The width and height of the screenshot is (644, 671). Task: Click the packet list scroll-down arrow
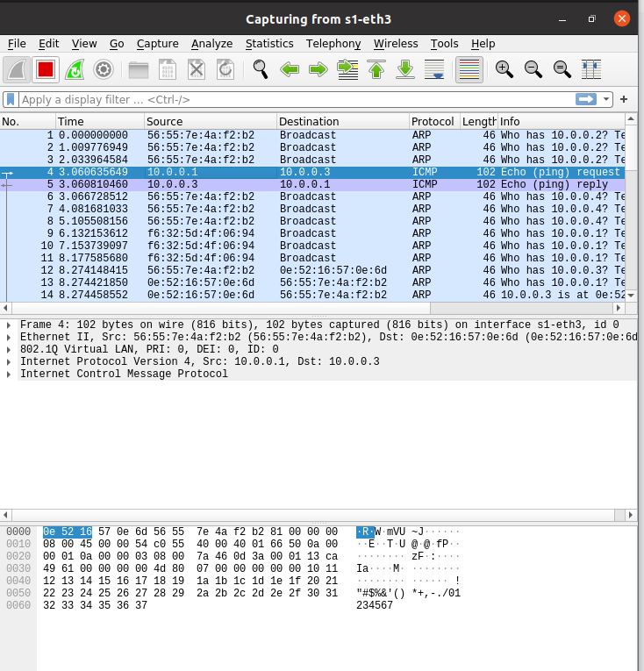point(631,296)
